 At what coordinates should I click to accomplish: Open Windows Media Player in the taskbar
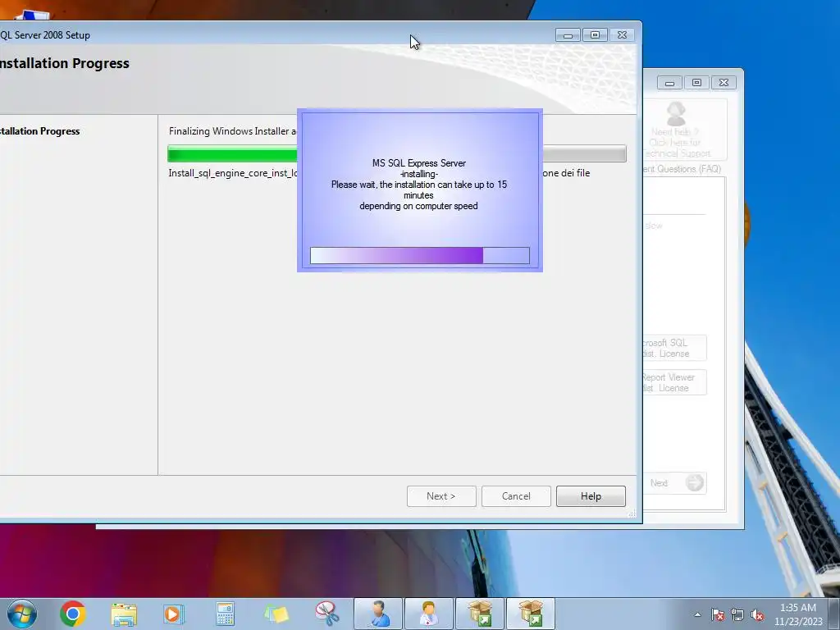coord(174,614)
